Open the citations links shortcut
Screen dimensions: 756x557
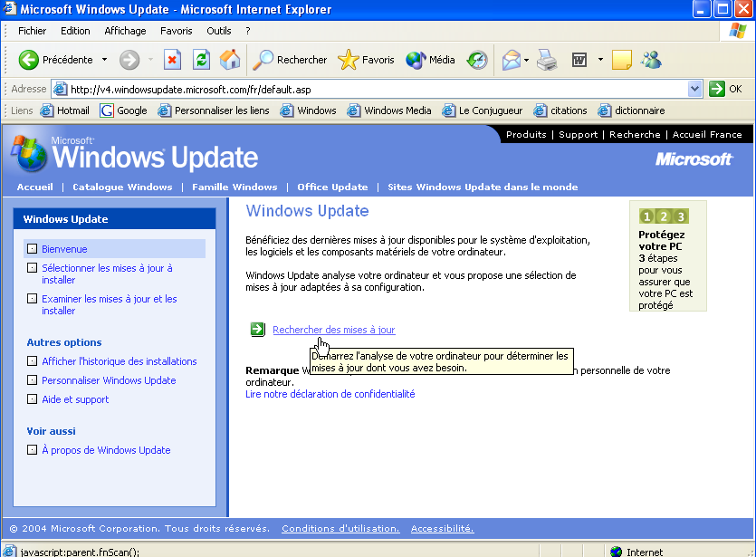coord(560,110)
